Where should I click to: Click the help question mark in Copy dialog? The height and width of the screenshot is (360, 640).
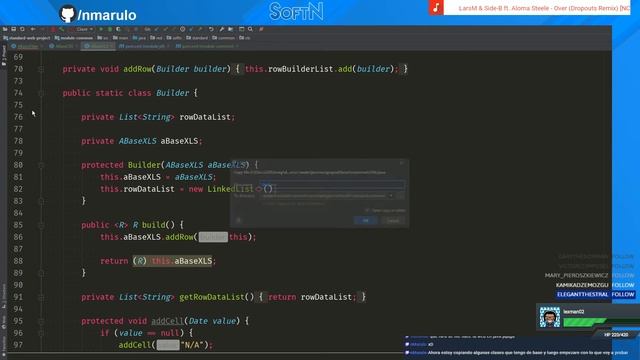239,220
